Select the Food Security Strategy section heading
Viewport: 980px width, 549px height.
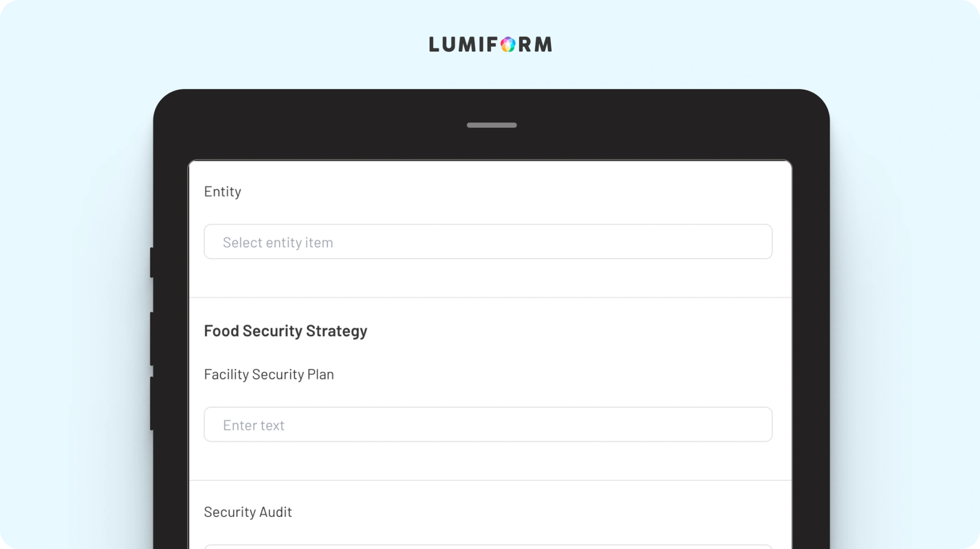pyautogui.click(x=286, y=331)
